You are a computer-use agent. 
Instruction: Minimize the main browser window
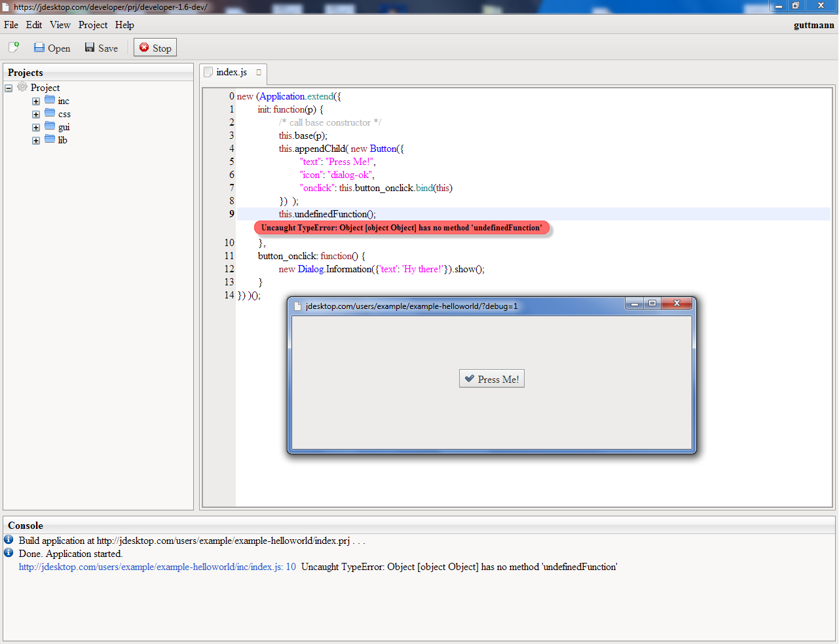tap(778, 6)
